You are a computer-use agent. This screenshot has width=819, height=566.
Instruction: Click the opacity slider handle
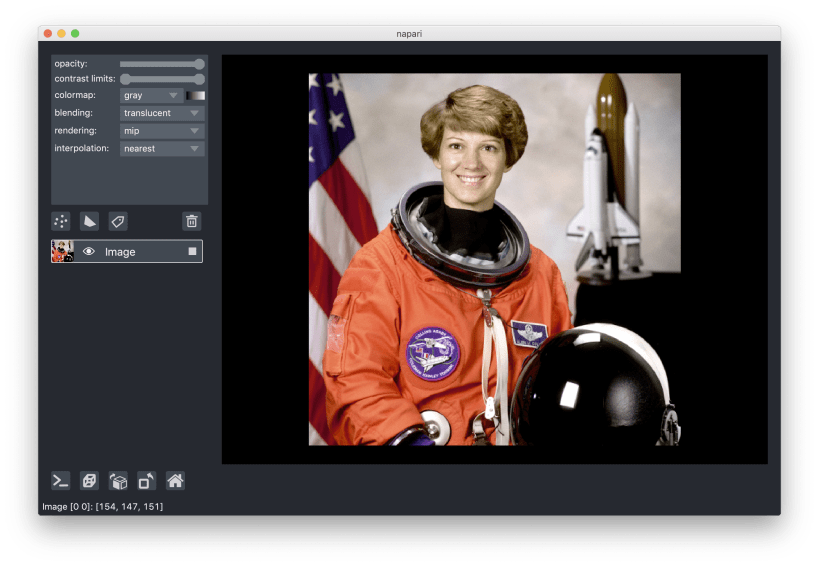click(x=199, y=64)
